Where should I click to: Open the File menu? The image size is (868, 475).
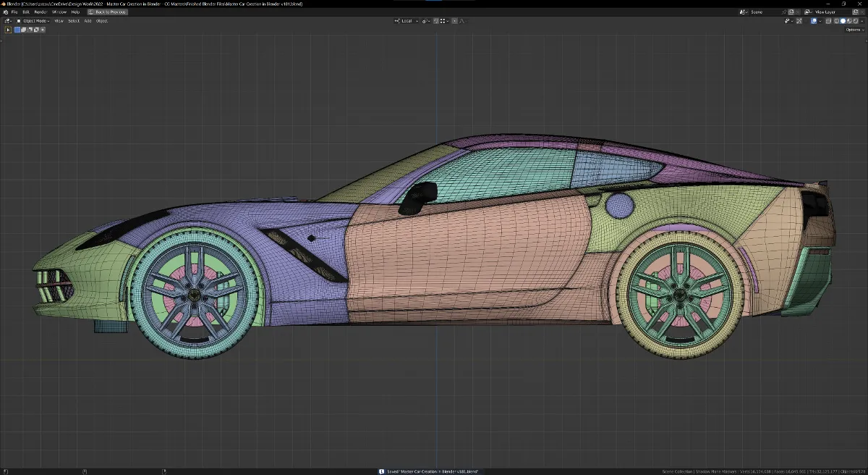(14, 12)
